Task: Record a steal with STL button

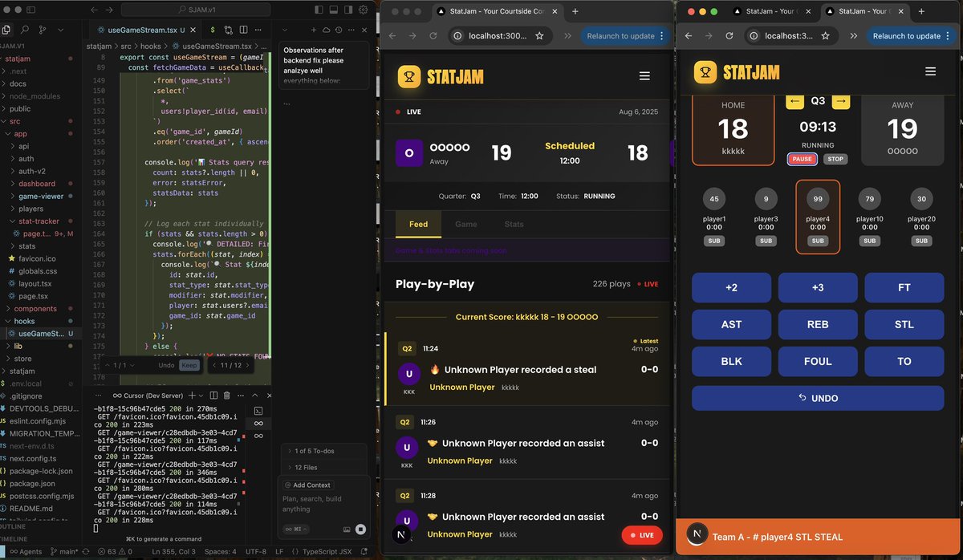Action: (904, 325)
